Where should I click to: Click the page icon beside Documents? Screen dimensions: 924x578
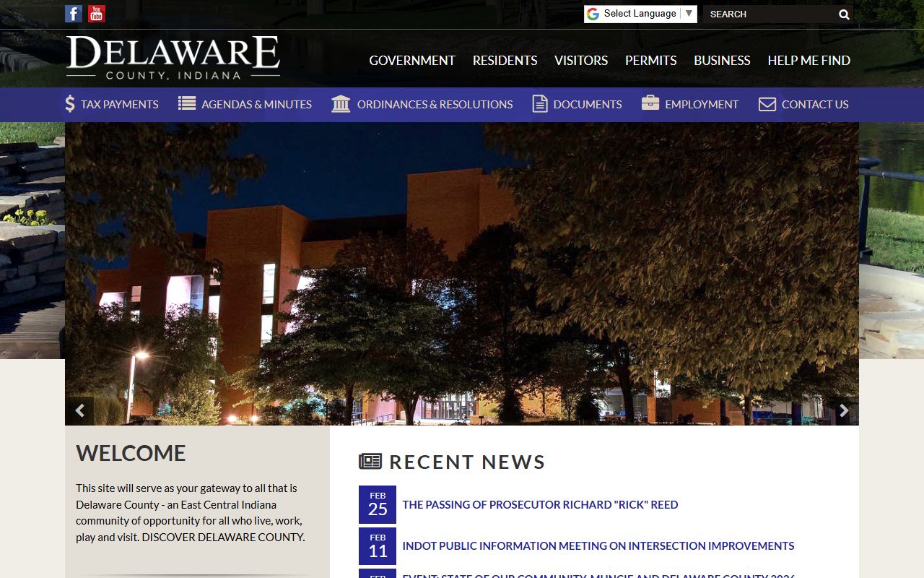tap(540, 104)
